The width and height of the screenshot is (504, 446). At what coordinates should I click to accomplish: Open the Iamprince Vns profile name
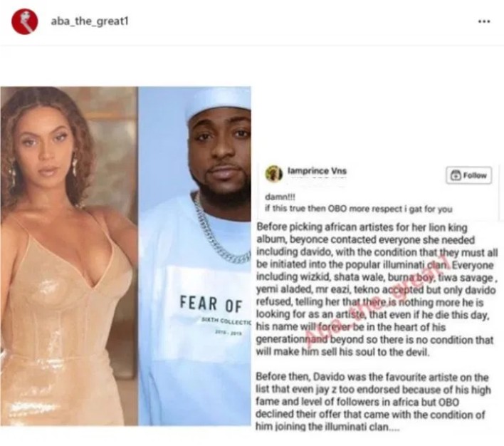317,171
